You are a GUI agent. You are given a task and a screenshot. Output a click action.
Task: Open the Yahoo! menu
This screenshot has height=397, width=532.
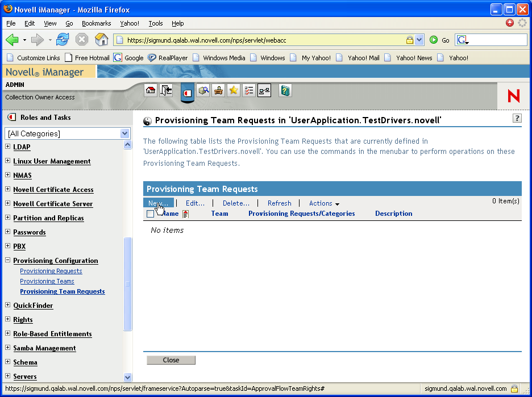coord(129,23)
